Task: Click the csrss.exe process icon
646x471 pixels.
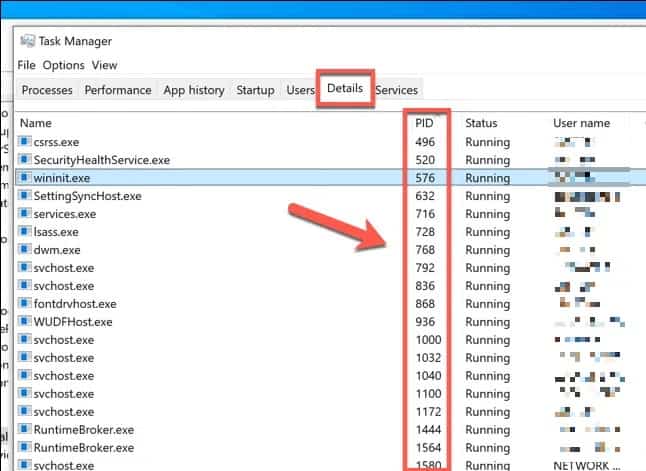Action: 24,141
